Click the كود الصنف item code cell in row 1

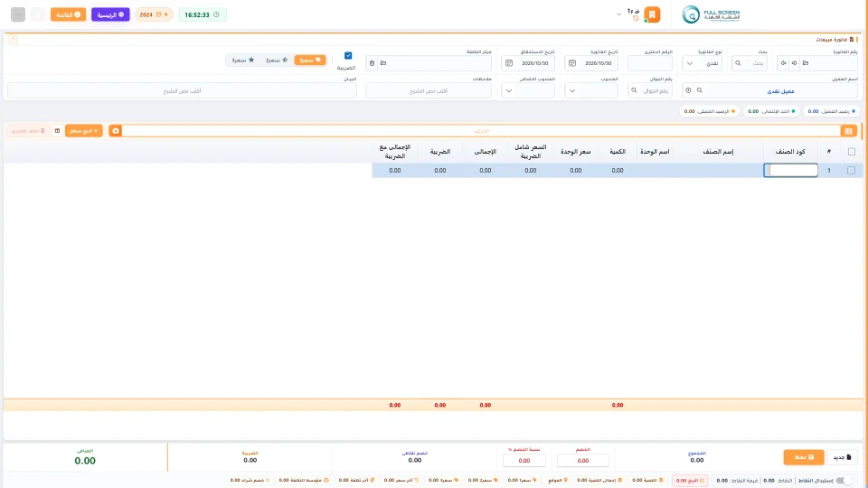tap(790, 171)
